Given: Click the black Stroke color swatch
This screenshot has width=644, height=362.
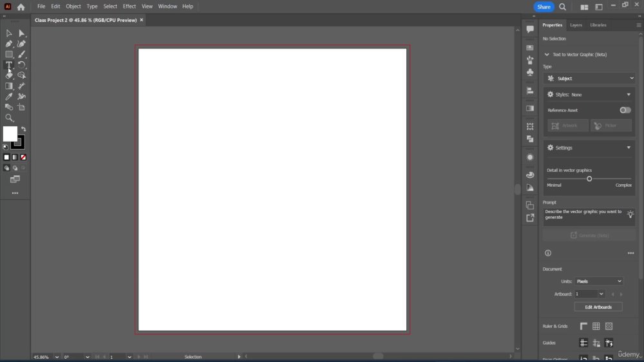Looking at the screenshot, I should point(19,143).
